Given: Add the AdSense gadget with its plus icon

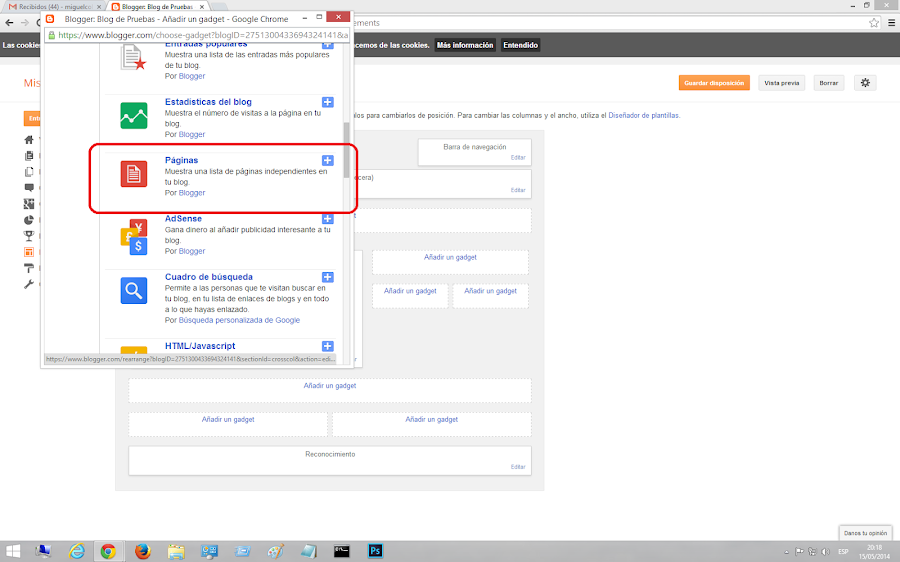Looking at the screenshot, I should (328, 219).
